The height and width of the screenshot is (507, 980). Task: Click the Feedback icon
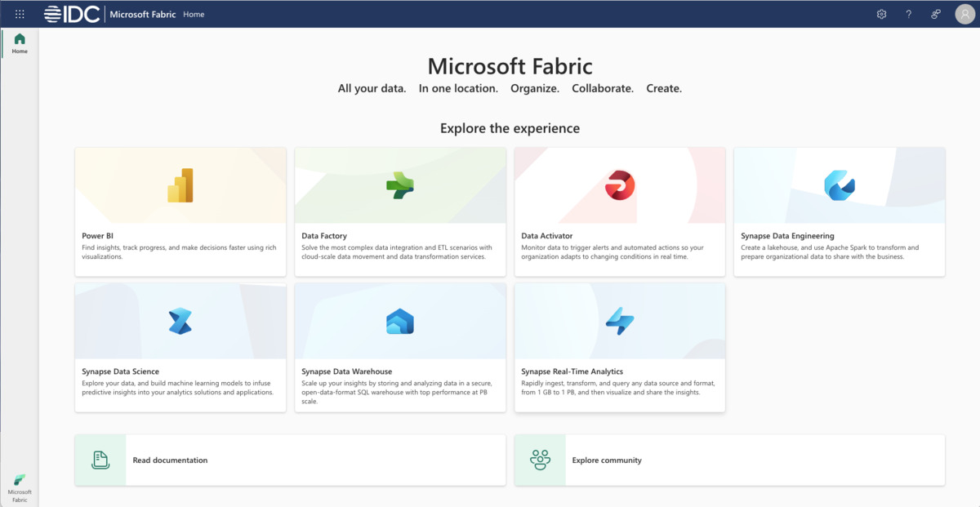pos(935,14)
